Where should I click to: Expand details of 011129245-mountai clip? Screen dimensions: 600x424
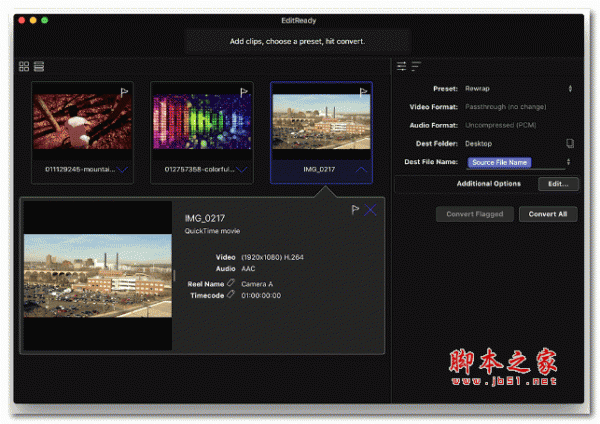point(122,170)
